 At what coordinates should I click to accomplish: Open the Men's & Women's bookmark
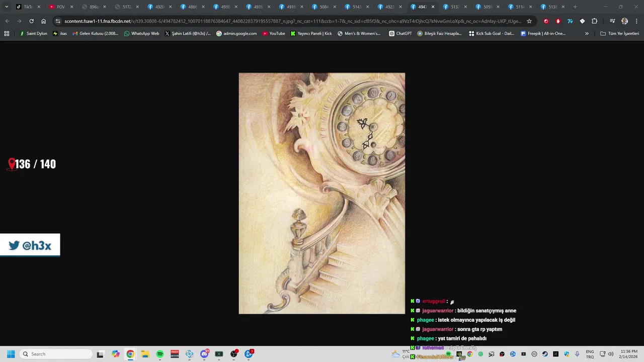pos(359,33)
